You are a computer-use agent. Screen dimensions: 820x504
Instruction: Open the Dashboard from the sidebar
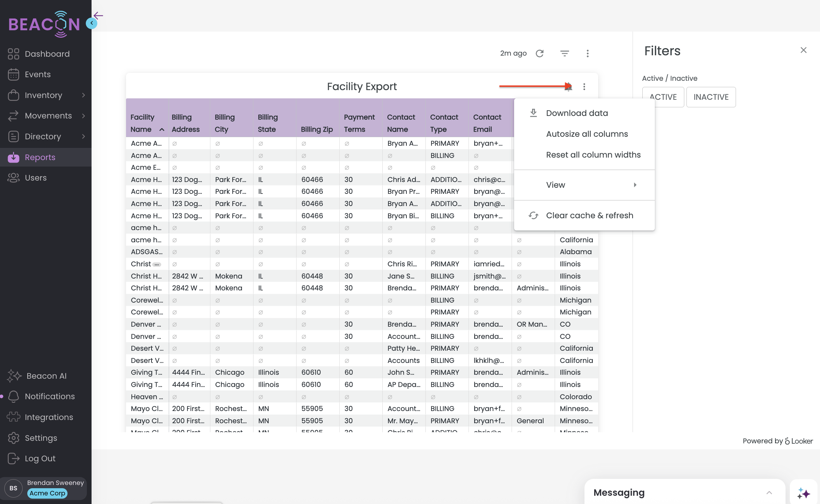click(x=13, y=53)
